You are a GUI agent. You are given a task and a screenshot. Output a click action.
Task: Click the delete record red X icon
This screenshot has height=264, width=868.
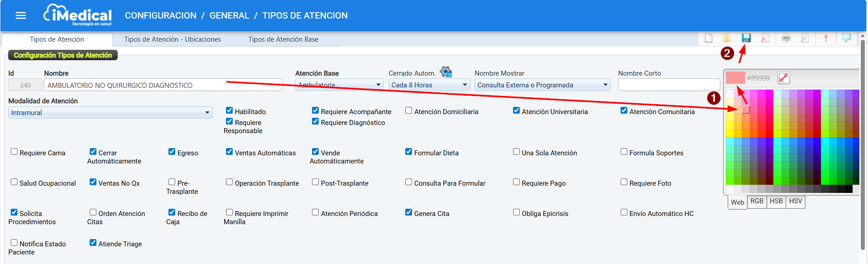tap(765, 38)
